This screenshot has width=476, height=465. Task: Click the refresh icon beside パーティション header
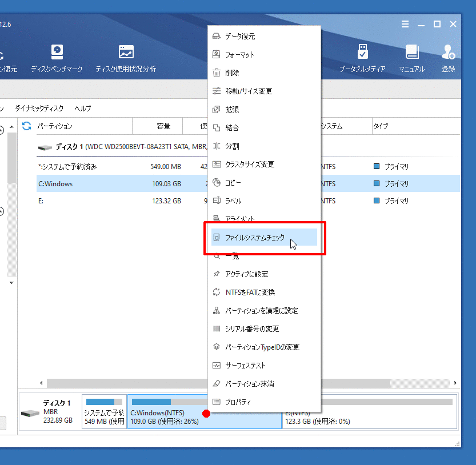[x=26, y=126]
